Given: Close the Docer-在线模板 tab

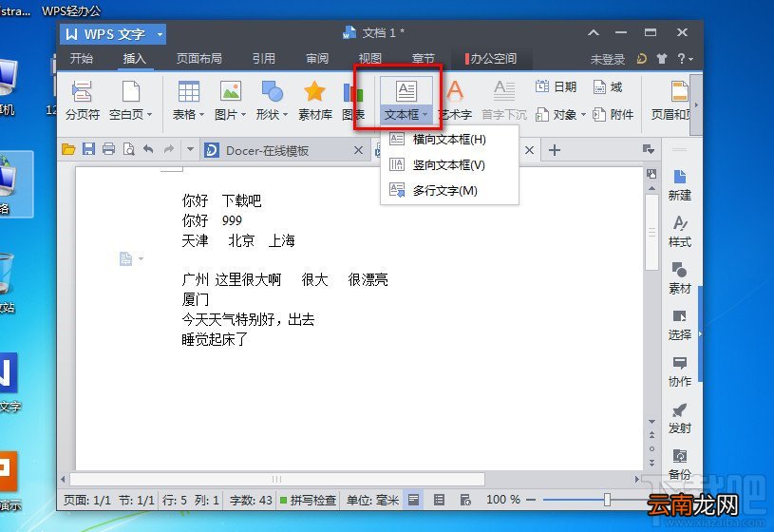Looking at the screenshot, I should [x=359, y=150].
